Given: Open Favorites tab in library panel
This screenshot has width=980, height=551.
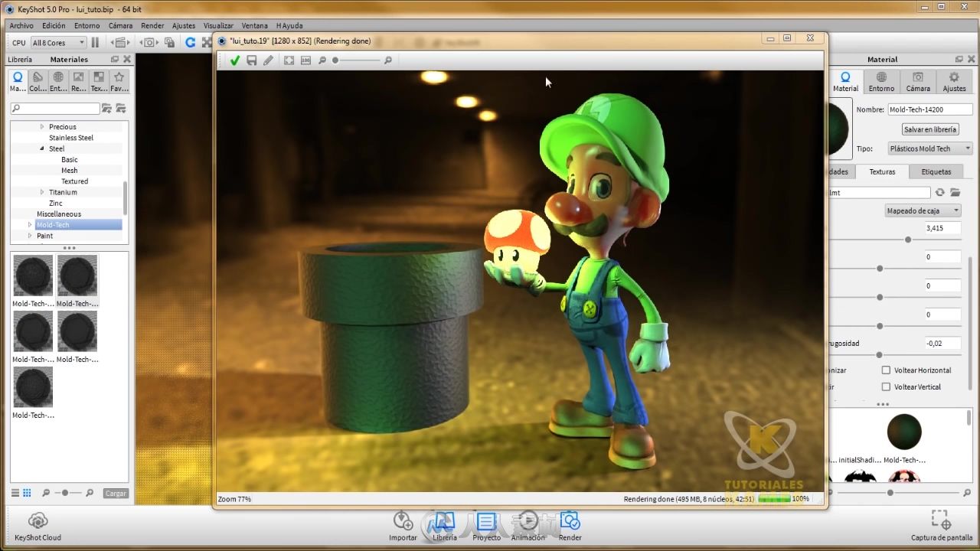Looking at the screenshot, I should point(119,81).
